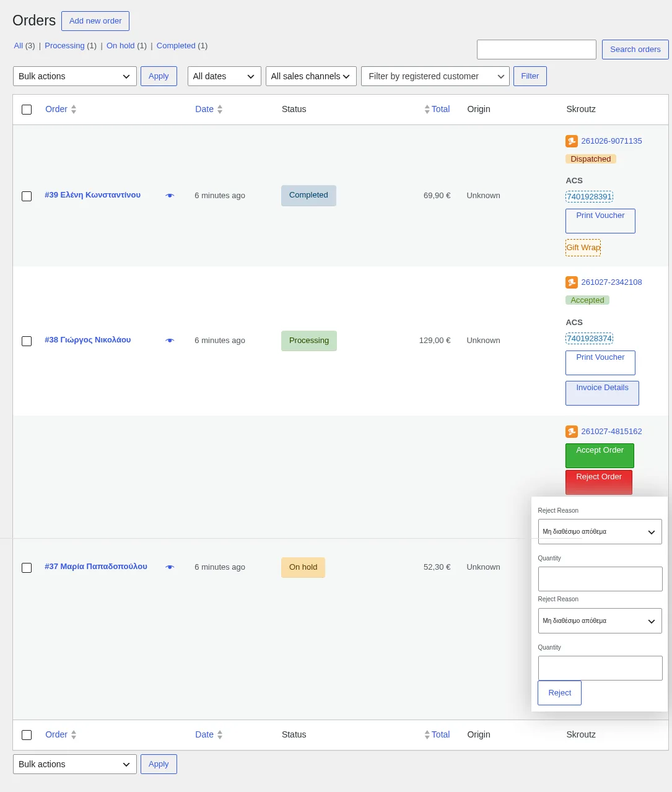Select order #38 checkbox
Screen dimensions: 672x792
click(27, 341)
